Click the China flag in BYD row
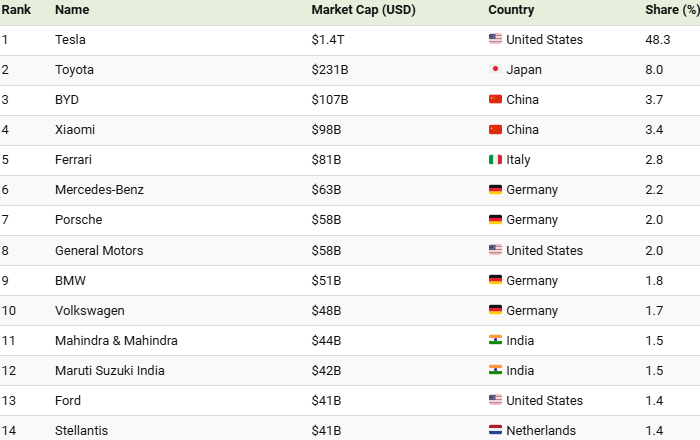Screen dimensions: 700x440 (x=495, y=100)
